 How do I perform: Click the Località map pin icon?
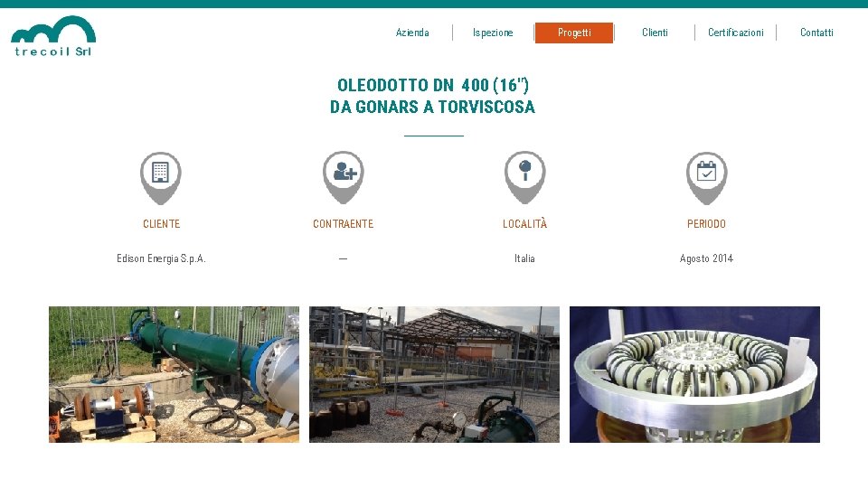point(524,178)
